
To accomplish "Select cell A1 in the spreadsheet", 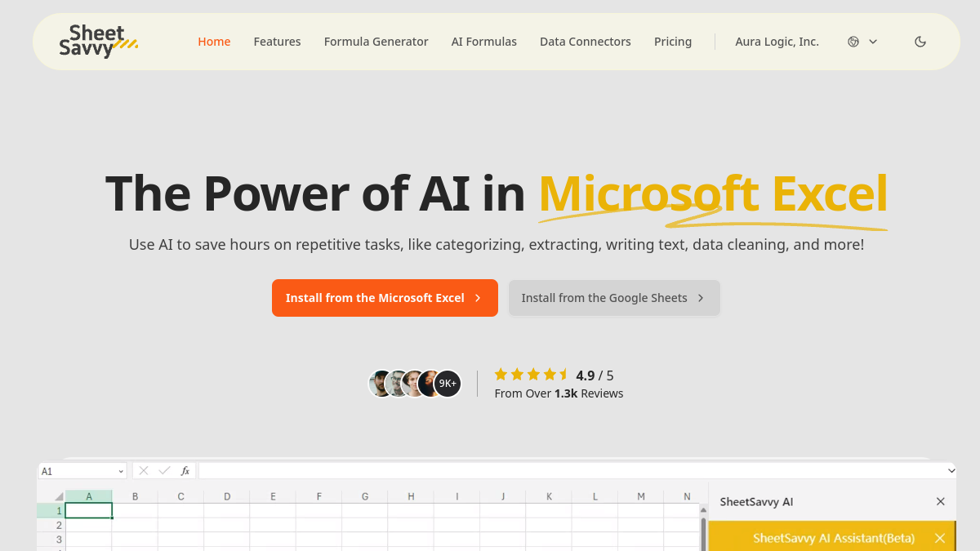I will pyautogui.click(x=89, y=511).
